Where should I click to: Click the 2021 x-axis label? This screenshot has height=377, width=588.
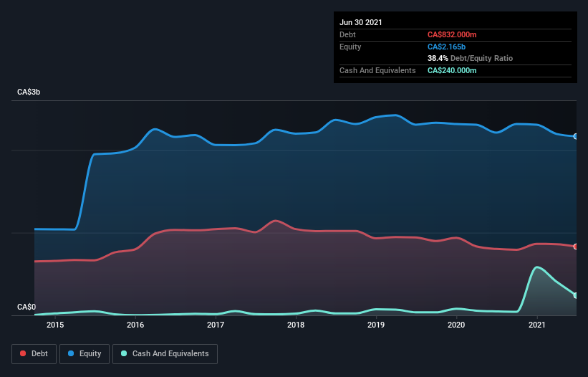(536, 325)
